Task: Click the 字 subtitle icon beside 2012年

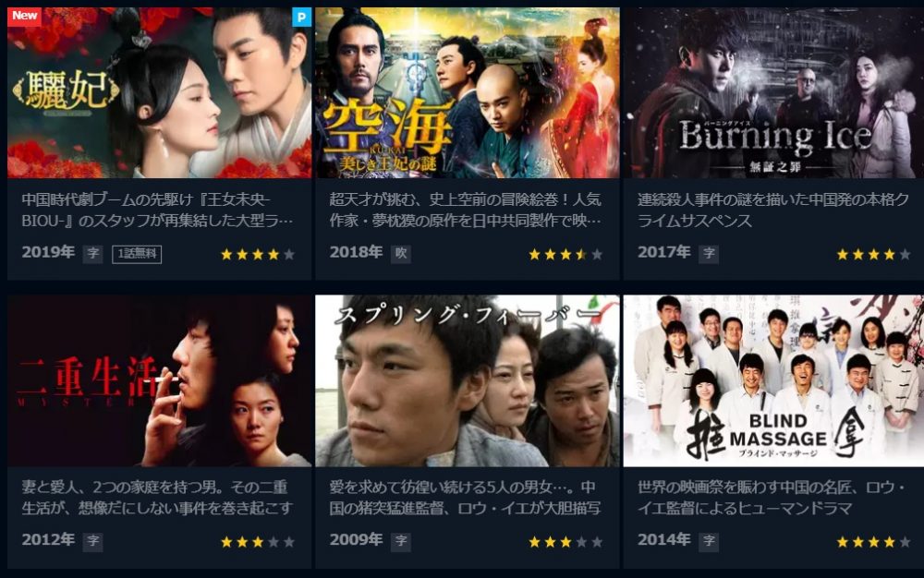Action: [x=93, y=541]
